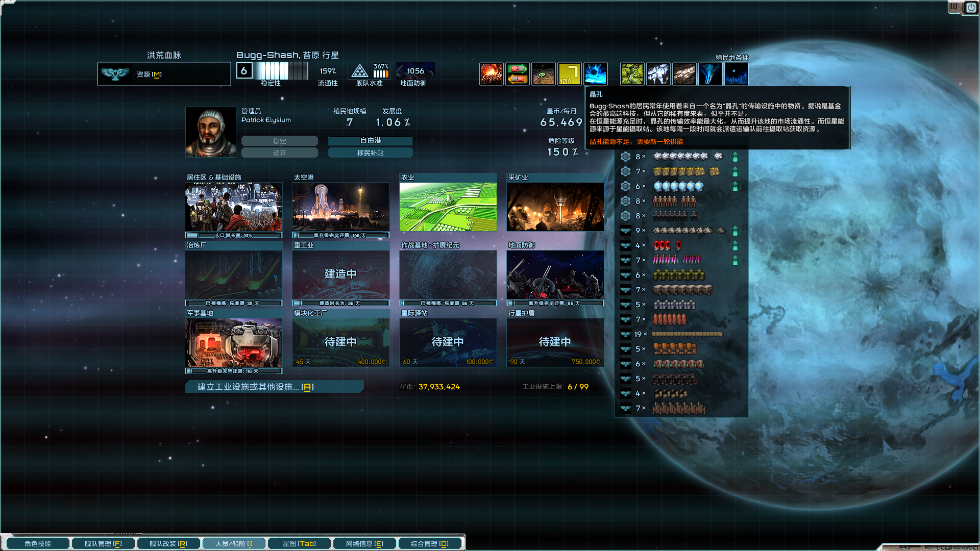980x551 pixels.
Task: Inspect the white ore deposit condition icon
Action: click(x=658, y=74)
